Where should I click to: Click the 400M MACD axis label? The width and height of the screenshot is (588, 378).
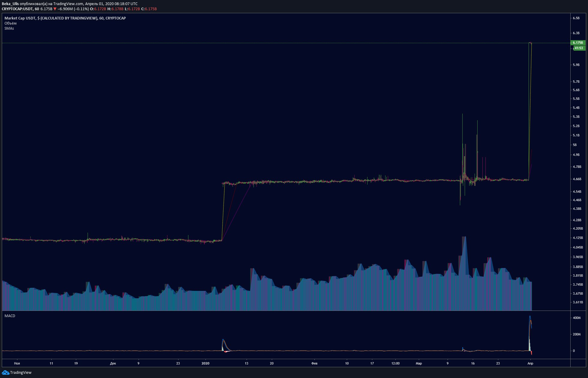[x=577, y=318]
